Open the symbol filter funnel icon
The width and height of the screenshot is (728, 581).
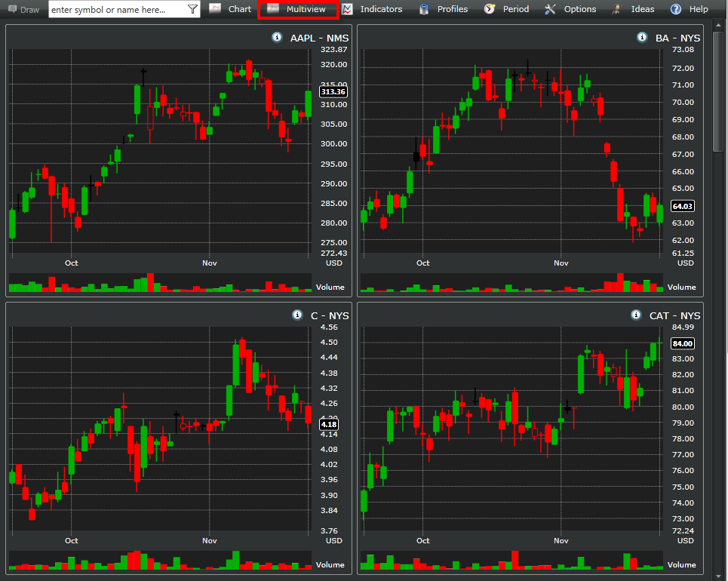pos(192,9)
